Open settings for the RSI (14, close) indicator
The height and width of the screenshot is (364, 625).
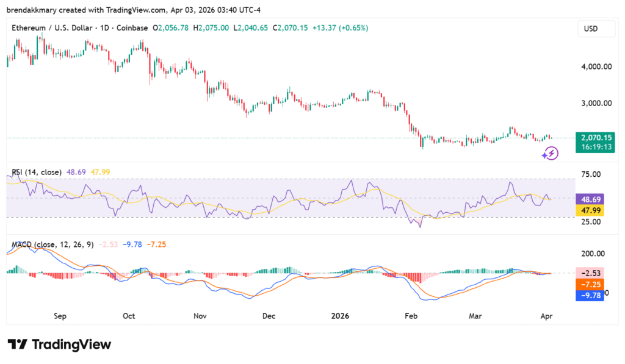pyautogui.click(x=35, y=172)
